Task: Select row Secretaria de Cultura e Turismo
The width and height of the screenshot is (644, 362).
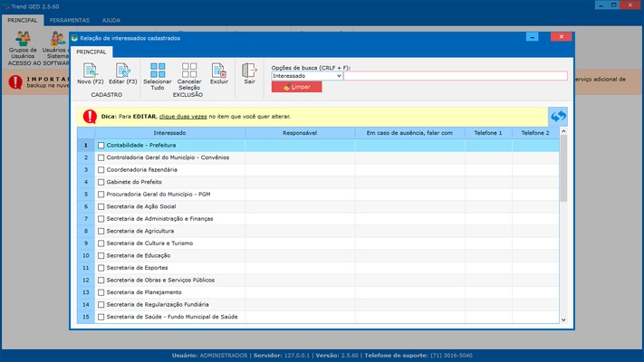Action: coord(318,243)
